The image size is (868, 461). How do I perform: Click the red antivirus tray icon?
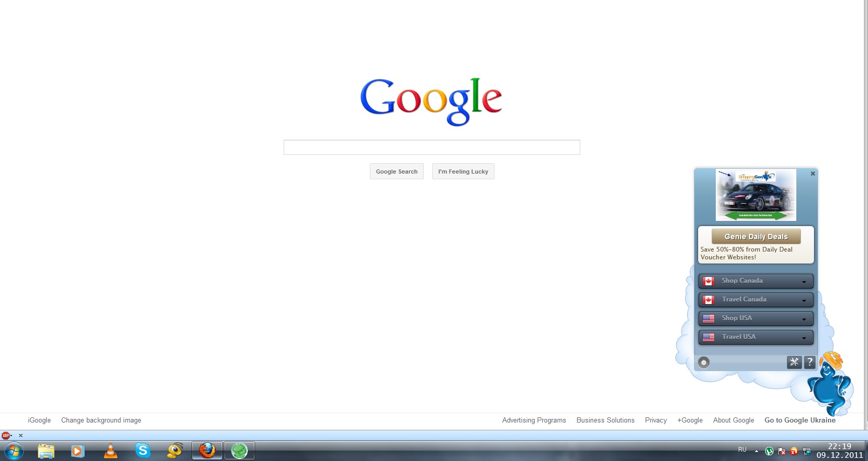[x=794, y=451]
